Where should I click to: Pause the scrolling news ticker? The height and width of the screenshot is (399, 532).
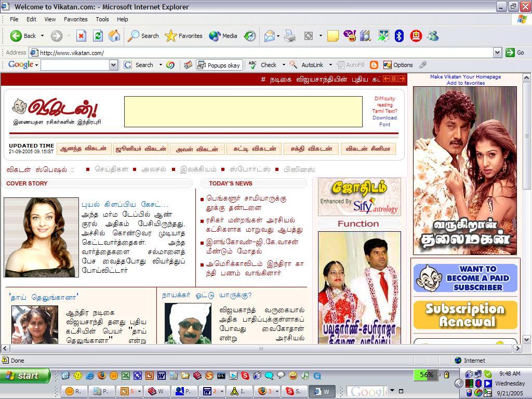(394, 79)
